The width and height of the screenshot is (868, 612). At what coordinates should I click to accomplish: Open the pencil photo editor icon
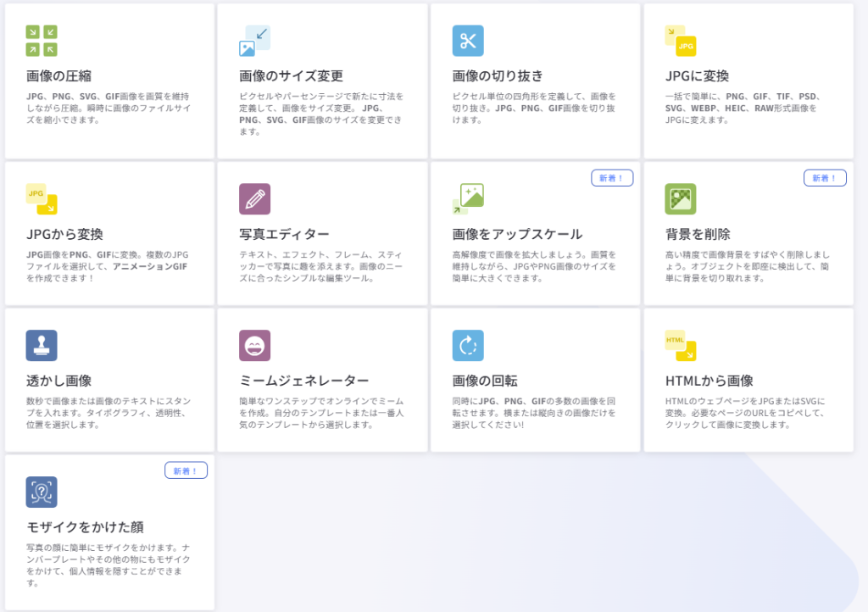tap(254, 199)
